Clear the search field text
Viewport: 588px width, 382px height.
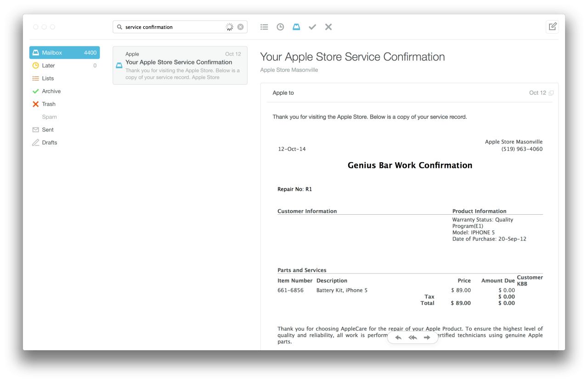240,27
